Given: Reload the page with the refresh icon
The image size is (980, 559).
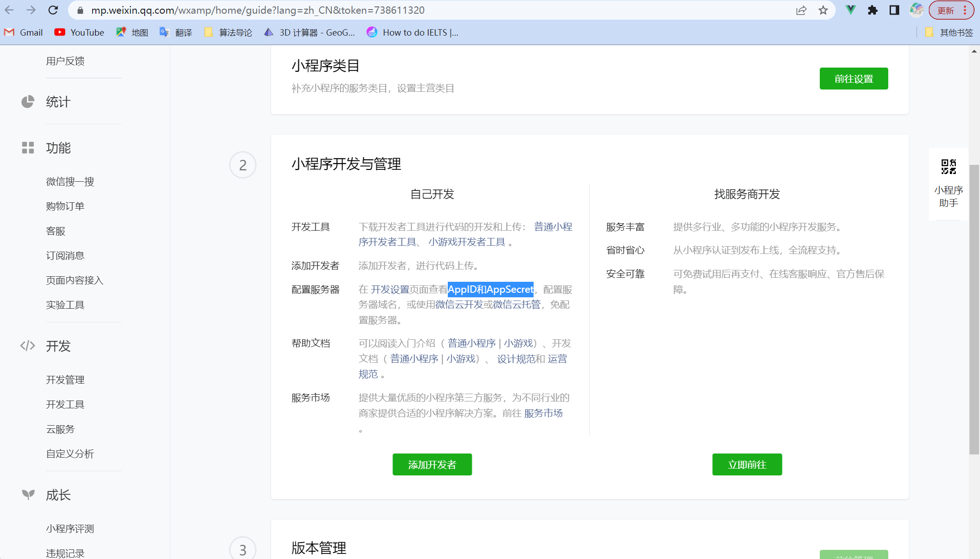Looking at the screenshot, I should (53, 10).
